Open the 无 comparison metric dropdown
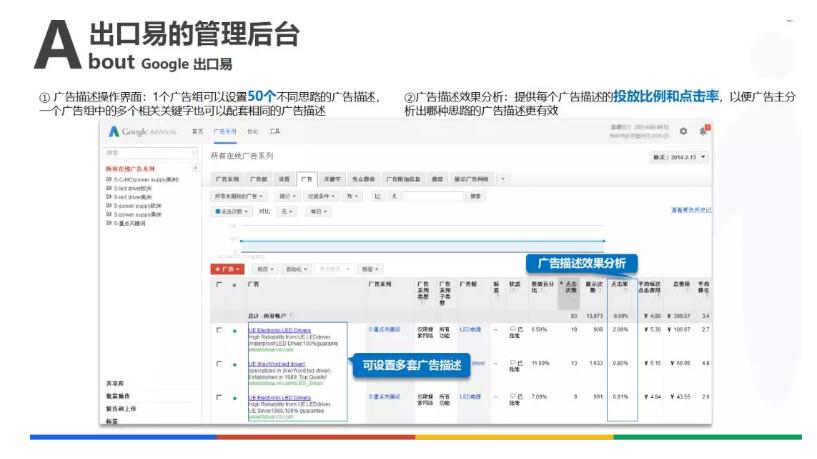Image resolution: width=817 pixels, height=459 pixels. 288,212
